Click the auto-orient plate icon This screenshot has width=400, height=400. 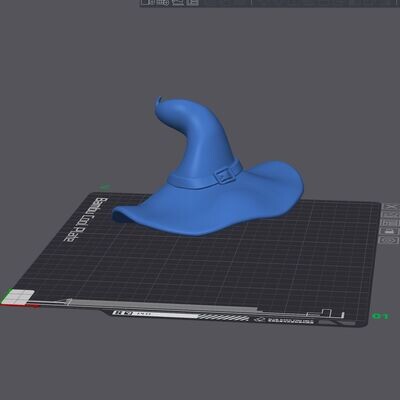pos(390,215)
